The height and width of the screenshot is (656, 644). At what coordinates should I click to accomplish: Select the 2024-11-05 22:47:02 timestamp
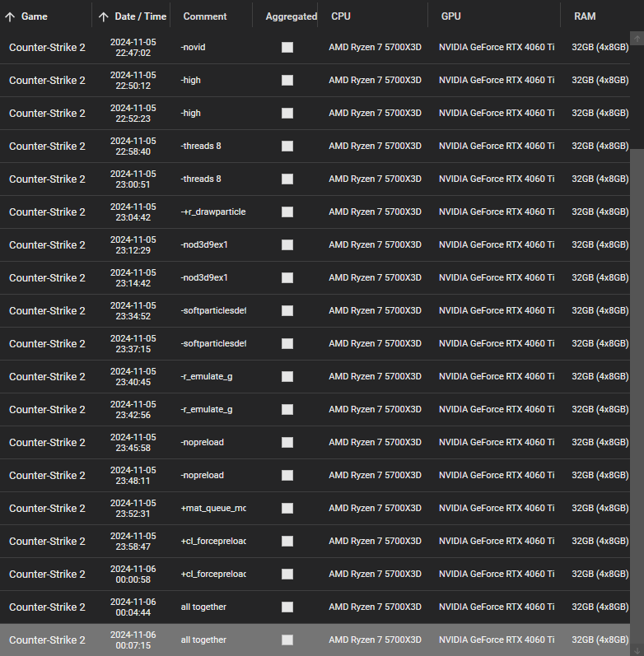[133, 47]
